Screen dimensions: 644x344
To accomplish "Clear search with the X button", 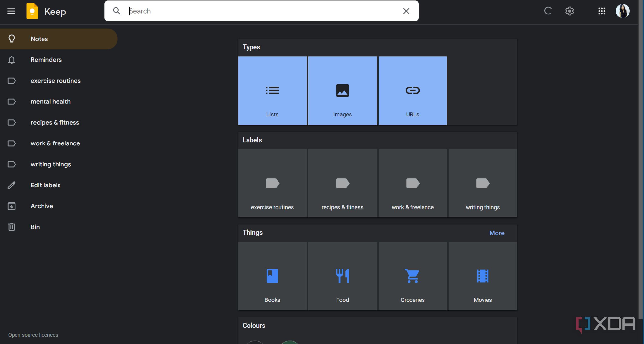I will pyautogui.click(x=406, y=11).
